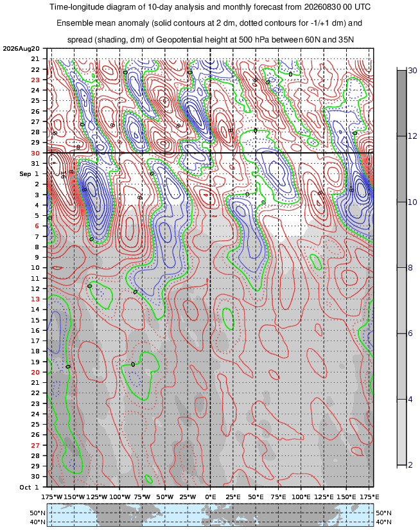Image resolution: width=420 pixels, height=530 pixels.
Task: Click the colorbar shade between 4 and 6
Action: [x=401, y=366]
